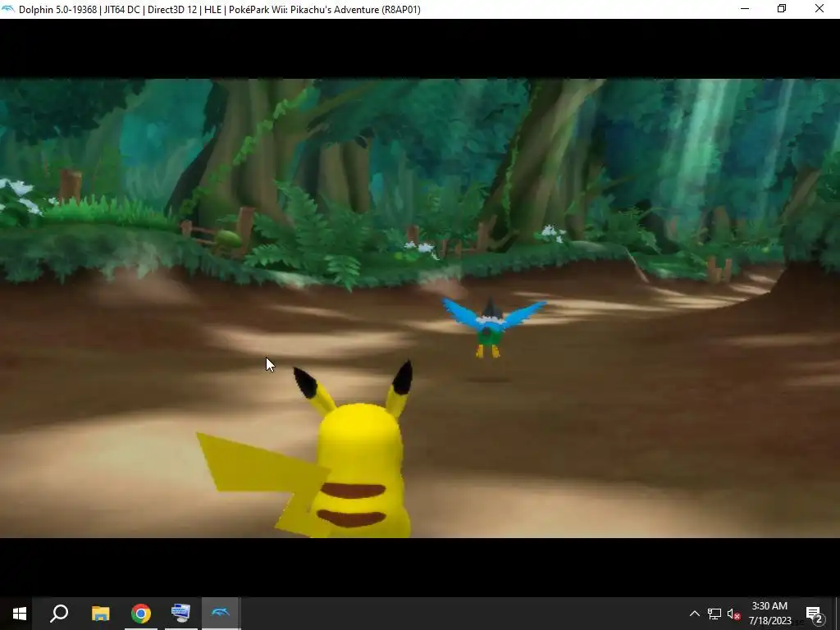Close the Dolphin emulator window
The image size is (840, 630).
coord(819,9)
